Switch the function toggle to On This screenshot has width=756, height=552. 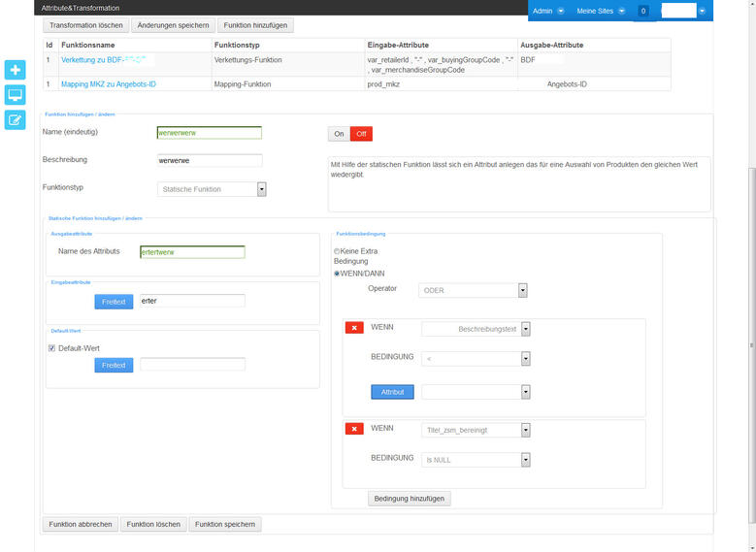[339, 134]
